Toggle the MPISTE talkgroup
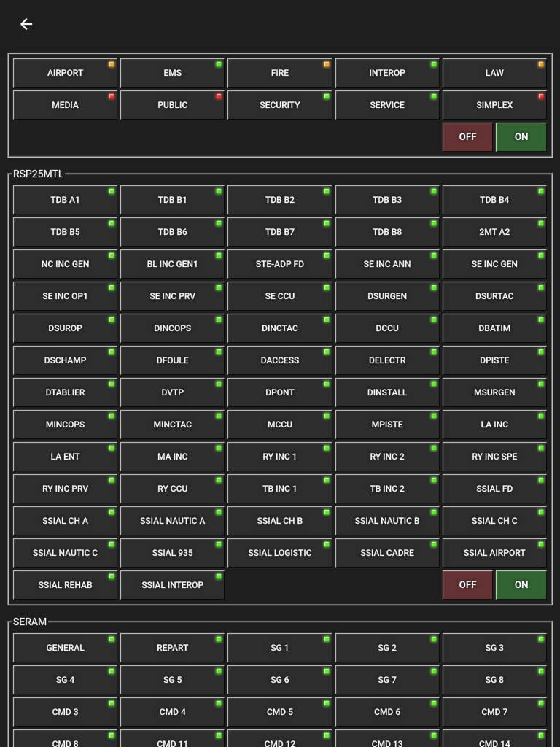This screenshot has width=560, height=747. 387,425
